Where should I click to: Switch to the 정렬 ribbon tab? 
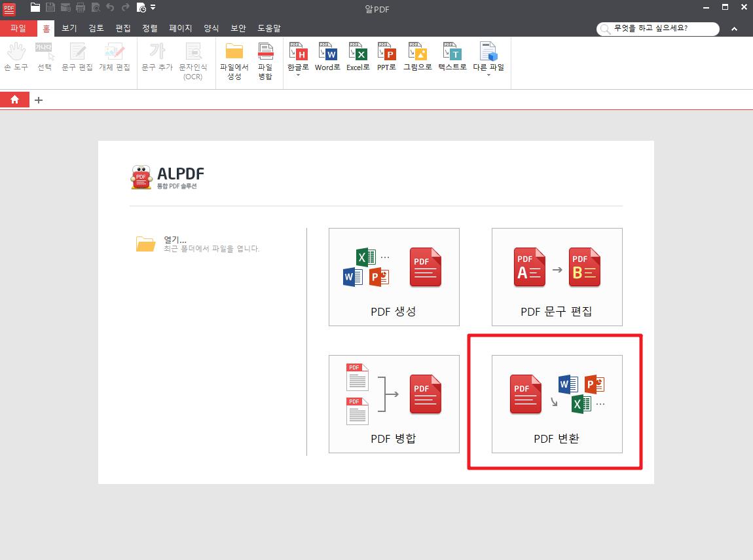click(x=150, y=28)
